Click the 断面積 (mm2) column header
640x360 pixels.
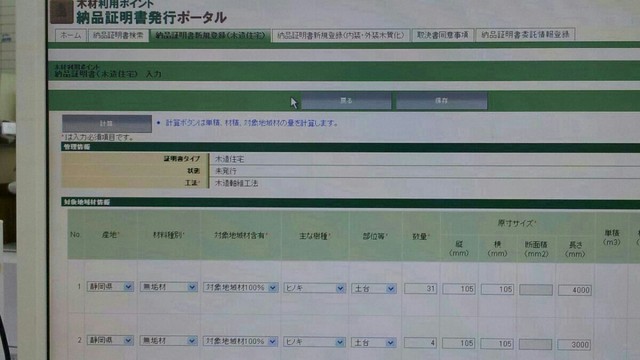(x=536, y=249)
